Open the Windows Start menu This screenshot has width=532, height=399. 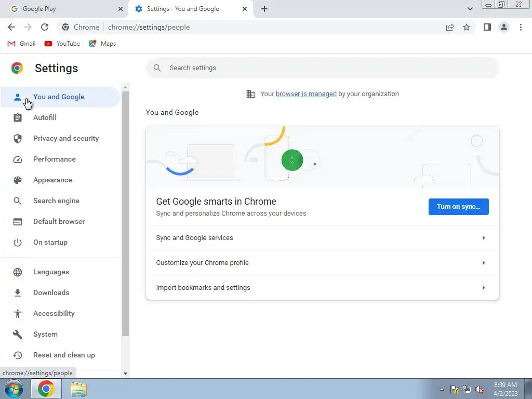pos(14,389)
